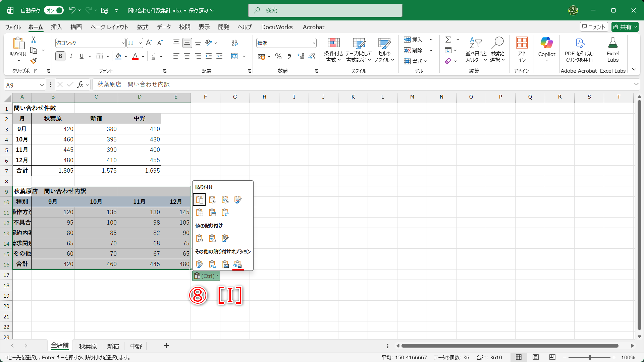Select the 値 (123) paste values icon

click(199, 238)
